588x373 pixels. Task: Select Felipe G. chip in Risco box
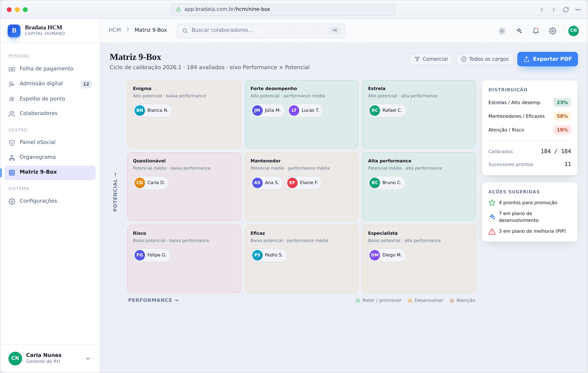(x=152, y=255)
